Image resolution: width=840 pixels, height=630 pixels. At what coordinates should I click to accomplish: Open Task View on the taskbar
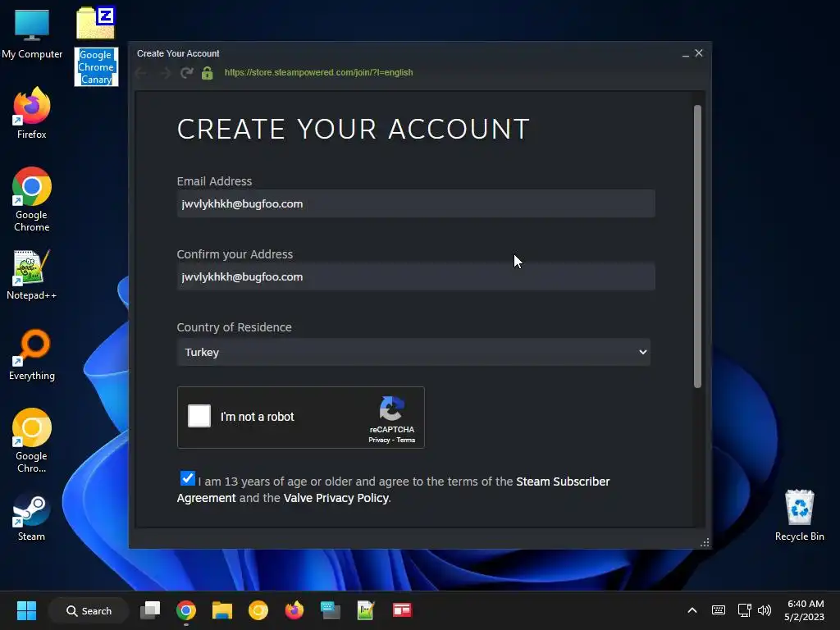150,610
